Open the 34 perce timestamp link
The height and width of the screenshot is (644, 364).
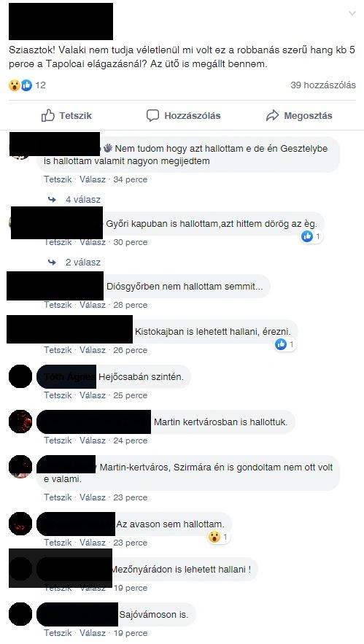(131, 179)
